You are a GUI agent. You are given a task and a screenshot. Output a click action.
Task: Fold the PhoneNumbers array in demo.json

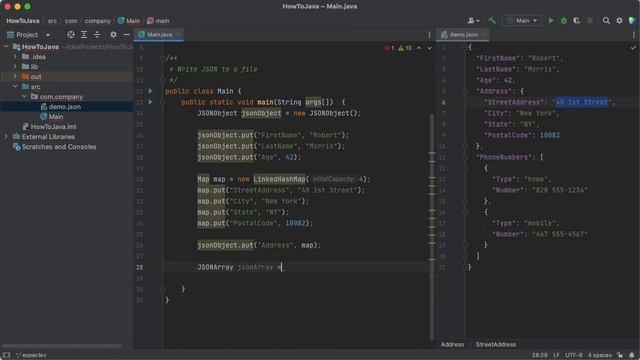click(465, 157)
